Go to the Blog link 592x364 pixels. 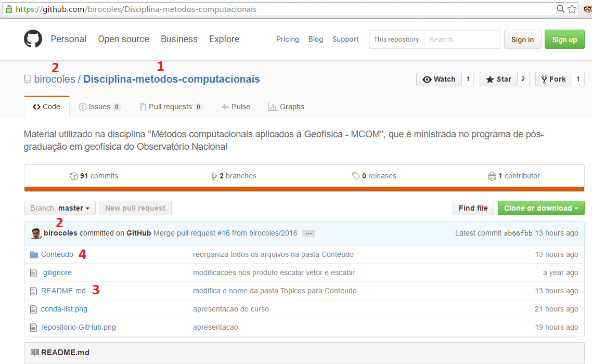click(316, 40)
